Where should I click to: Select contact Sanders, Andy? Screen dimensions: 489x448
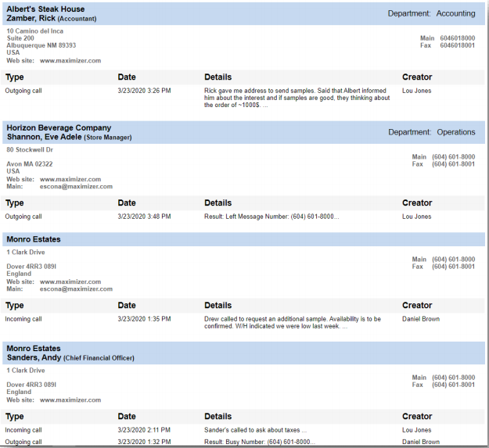click(34, 357)
